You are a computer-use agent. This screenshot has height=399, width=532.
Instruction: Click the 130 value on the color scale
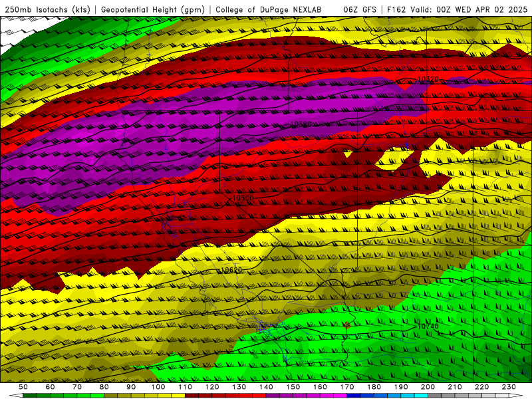[239, 387]
